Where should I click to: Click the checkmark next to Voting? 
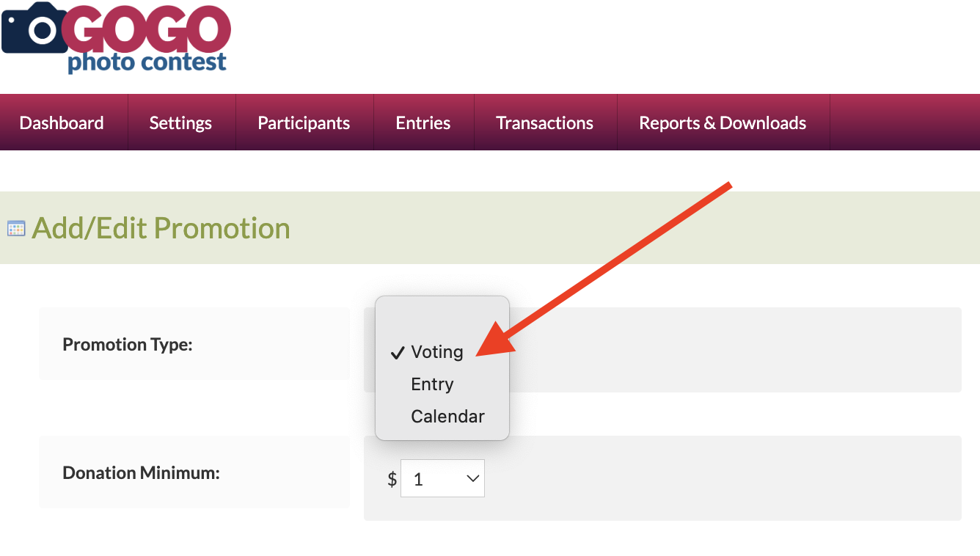coord(398,353)
